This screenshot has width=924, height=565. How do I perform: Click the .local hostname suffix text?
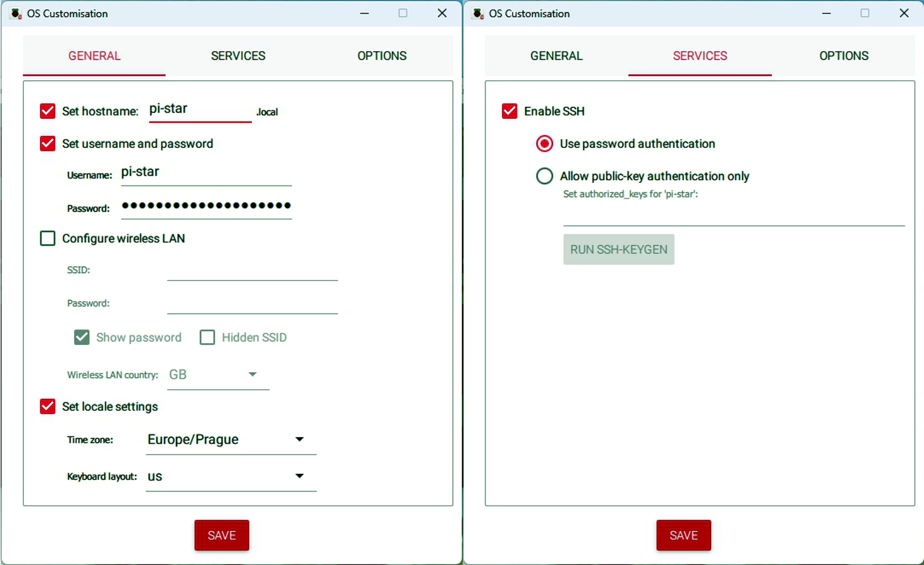[x=267, y=112]
